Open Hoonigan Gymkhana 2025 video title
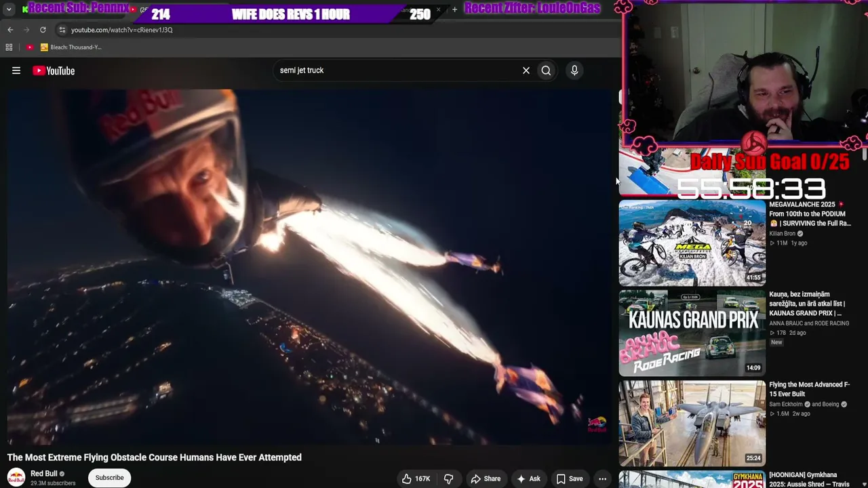 [809, 479]
